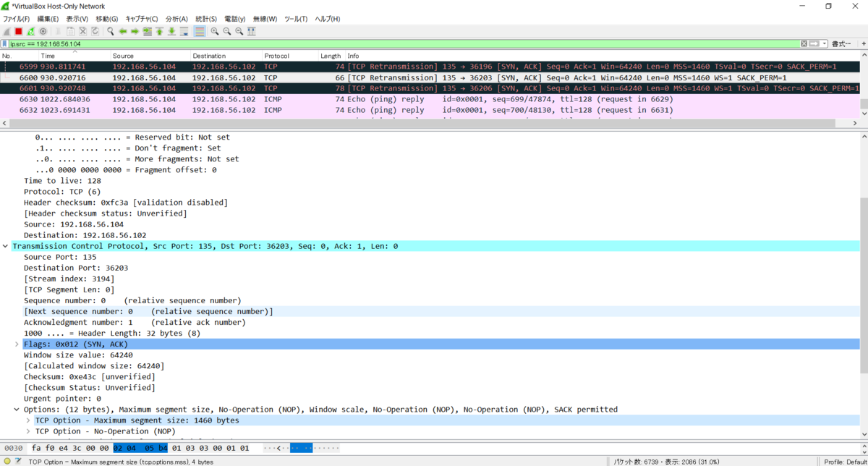The height and width of the screenshot is (466, 868).
Task: Reset text to normal size
Action: (x=239, y=32)
